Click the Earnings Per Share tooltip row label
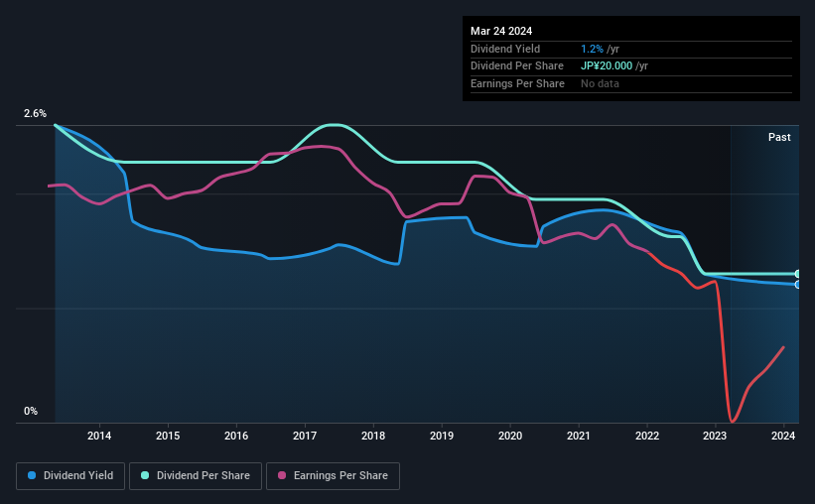This screenshot has width=815, height=504. click(517, 83)
